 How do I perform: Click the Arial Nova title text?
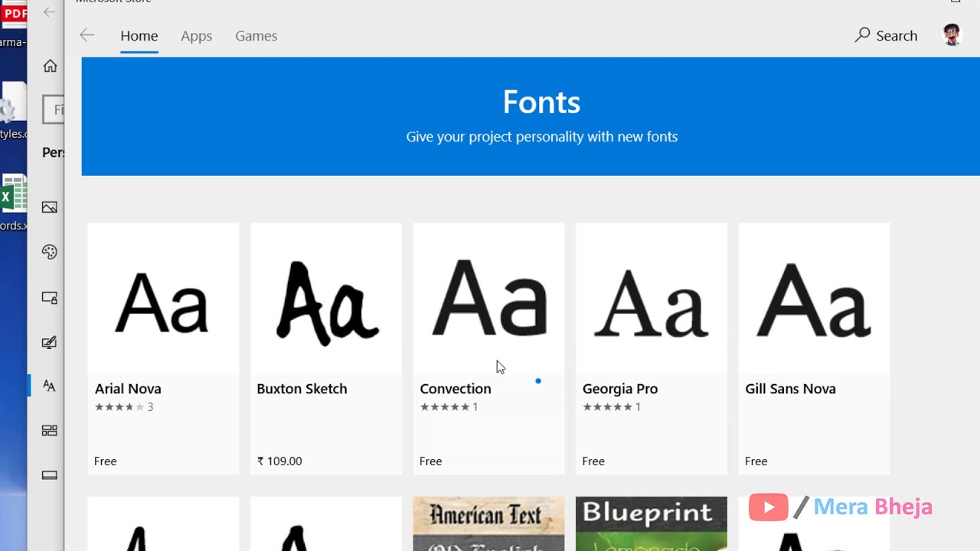click(128, 389)
